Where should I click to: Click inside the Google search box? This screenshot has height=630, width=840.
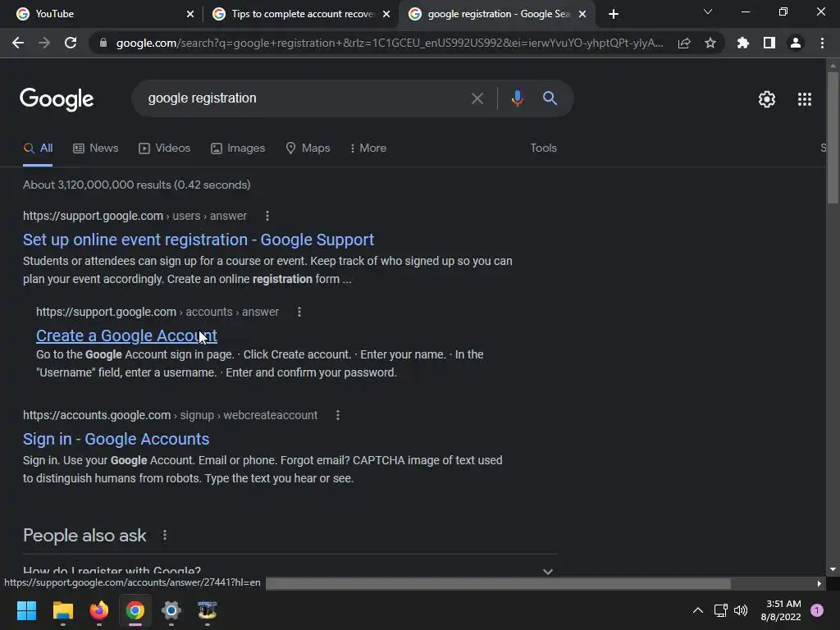tap(300, 98)
